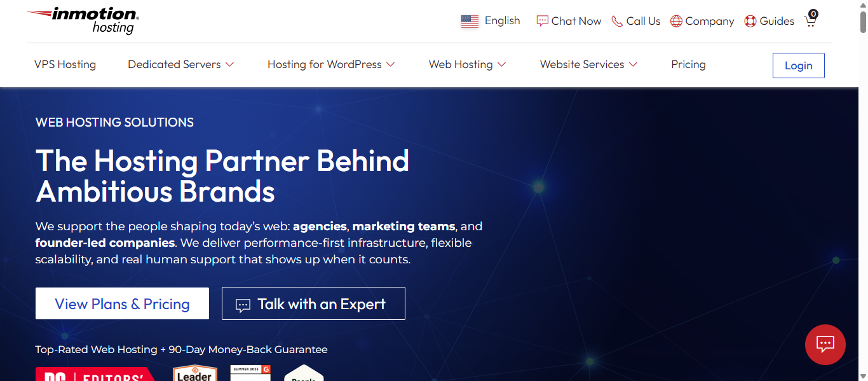Click the Chat Now speech bubble icon
This screenshot has width=868, height=381.
coord(542,21)
